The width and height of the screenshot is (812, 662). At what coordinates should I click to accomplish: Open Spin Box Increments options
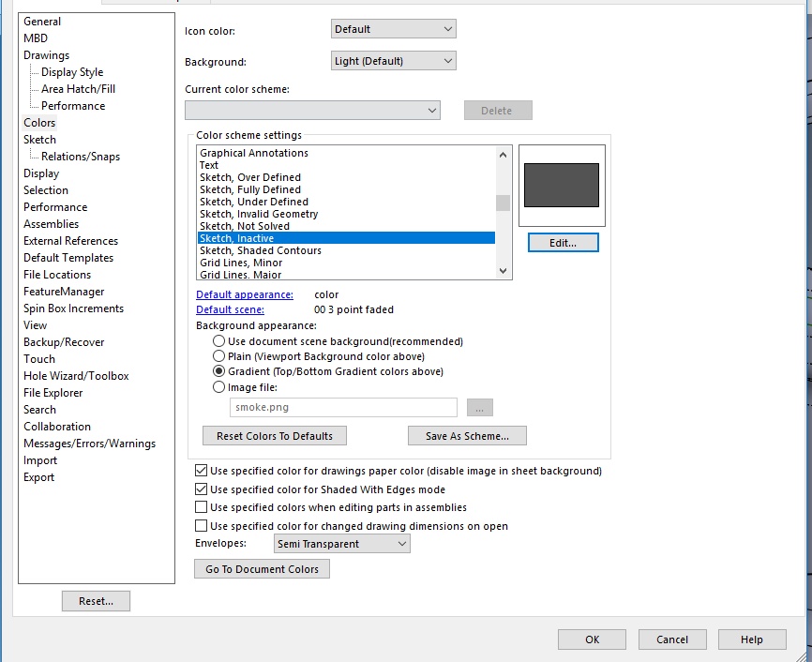(x=73, y=308)
